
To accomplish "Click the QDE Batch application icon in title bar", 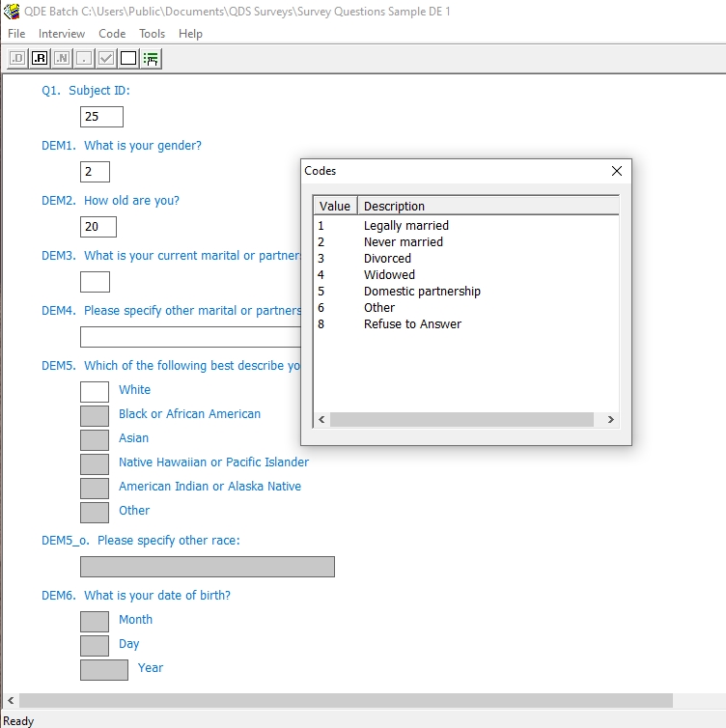I will click(x=12, y=12).
